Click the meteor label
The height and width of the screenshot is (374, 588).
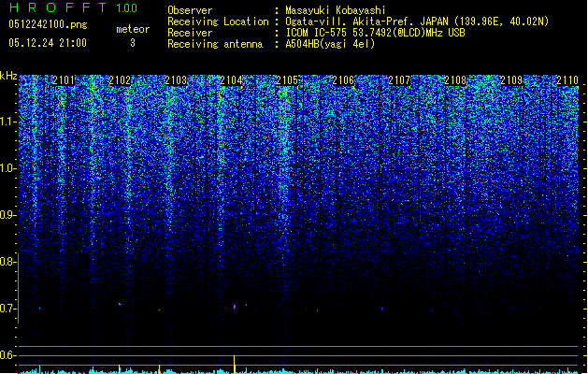pos(133,29)
